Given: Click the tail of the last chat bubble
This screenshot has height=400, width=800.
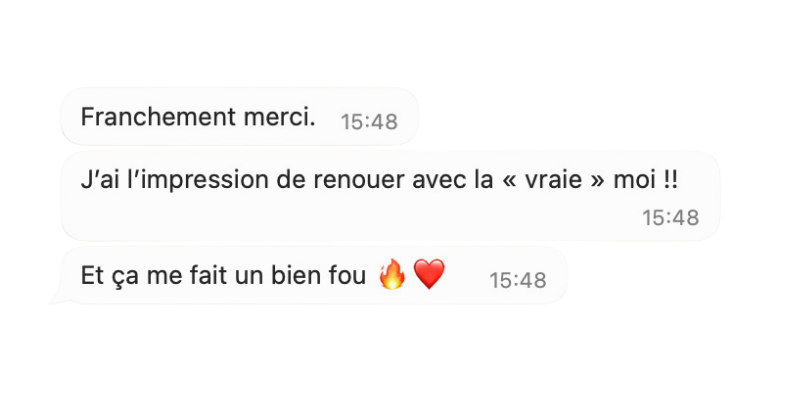Looking at the screenshot, I should click(58, 298).
